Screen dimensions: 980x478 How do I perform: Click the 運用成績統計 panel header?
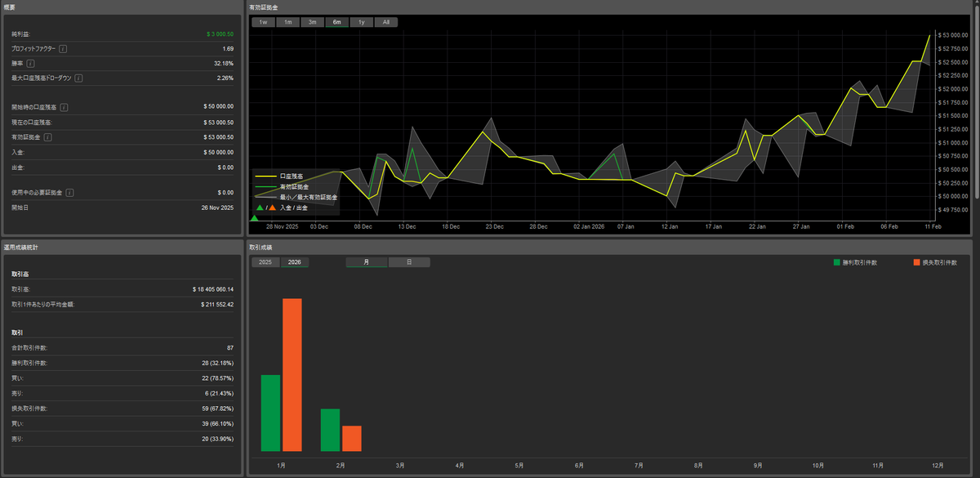122,246
